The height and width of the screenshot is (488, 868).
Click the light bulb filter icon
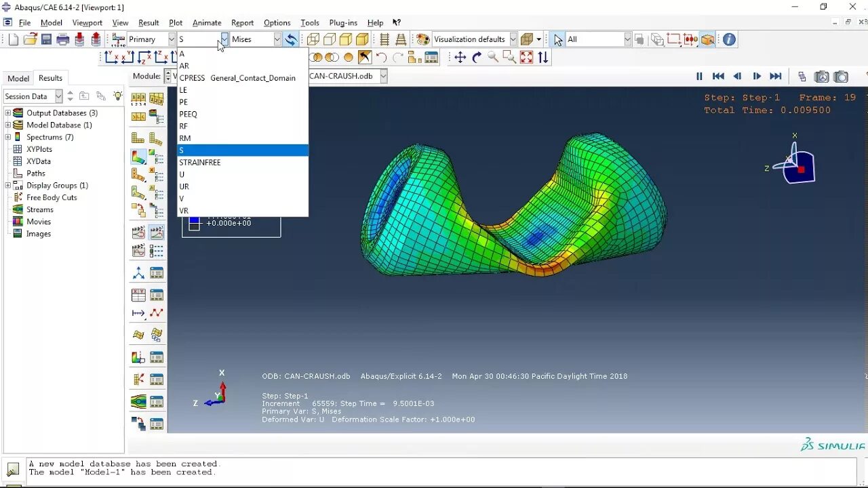118,96
